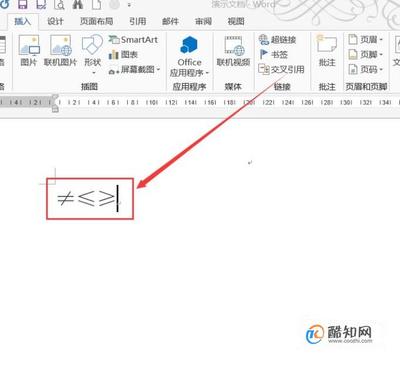Switch to the 页面布局 tab

[x=96, y=21]
